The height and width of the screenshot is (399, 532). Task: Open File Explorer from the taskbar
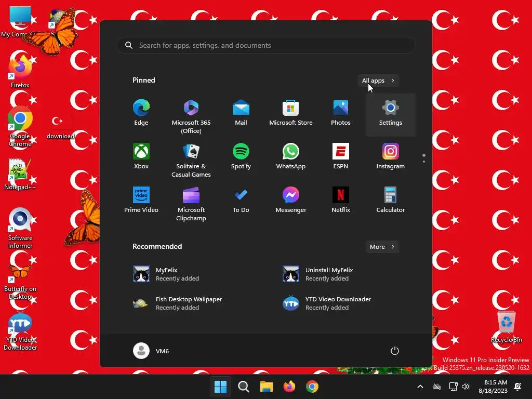pos(267,387)
